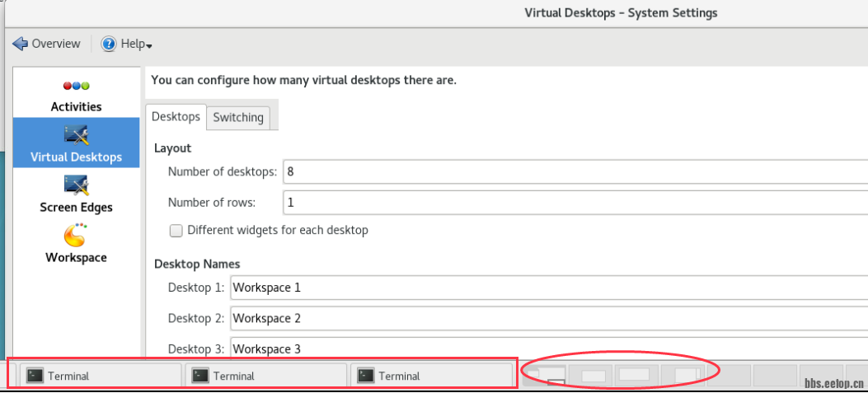Expand the Help dropdown arrow
Image resolution: width=868 pixels, height=393 pixels.
[149, 45]
